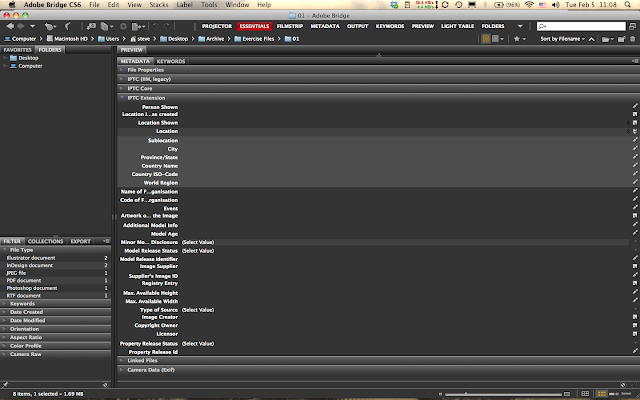The height and width of the screenshot is (400, 640).
Task: Edit the City field pencil icon
Action: [635, 149]
